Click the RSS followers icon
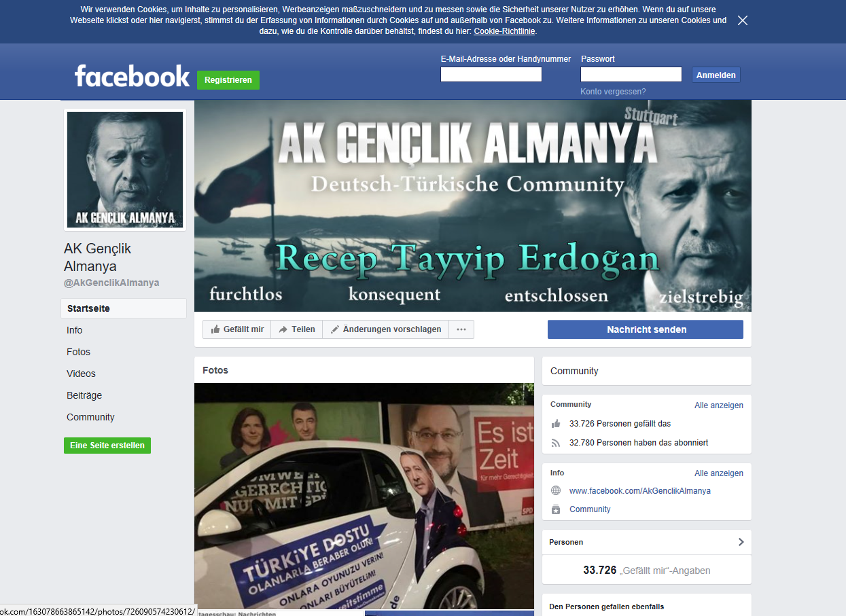 click(x=556, y=443)
